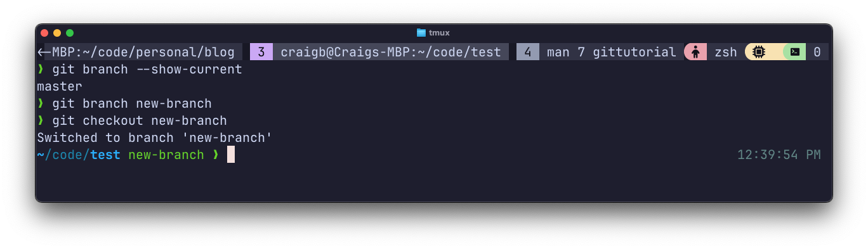The image size is (868, 249).
Task: Click the green chevron before 'git checkout new-branch'
Action: click(41, 120)
